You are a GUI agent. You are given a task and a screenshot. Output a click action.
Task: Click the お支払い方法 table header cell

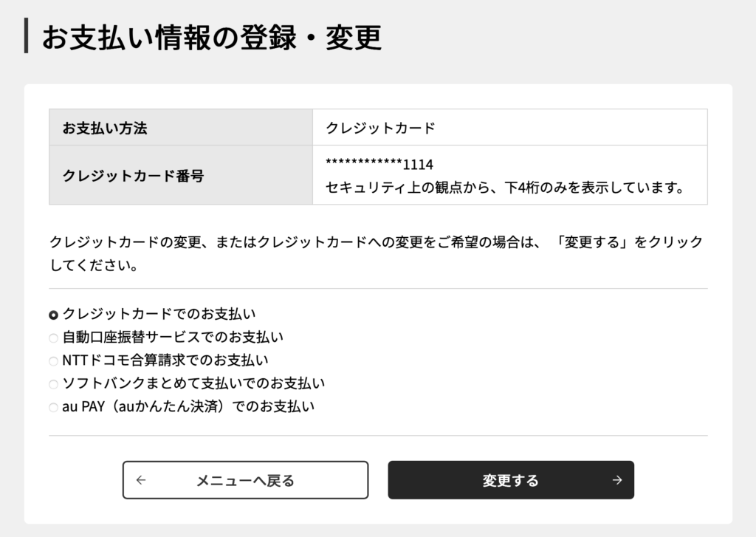[x=180, y=128]
